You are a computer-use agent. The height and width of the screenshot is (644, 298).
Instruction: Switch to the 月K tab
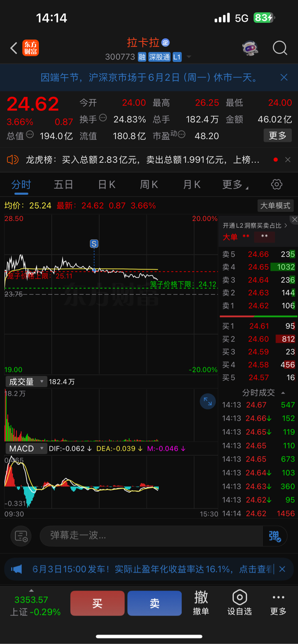[x=192, y=184]
